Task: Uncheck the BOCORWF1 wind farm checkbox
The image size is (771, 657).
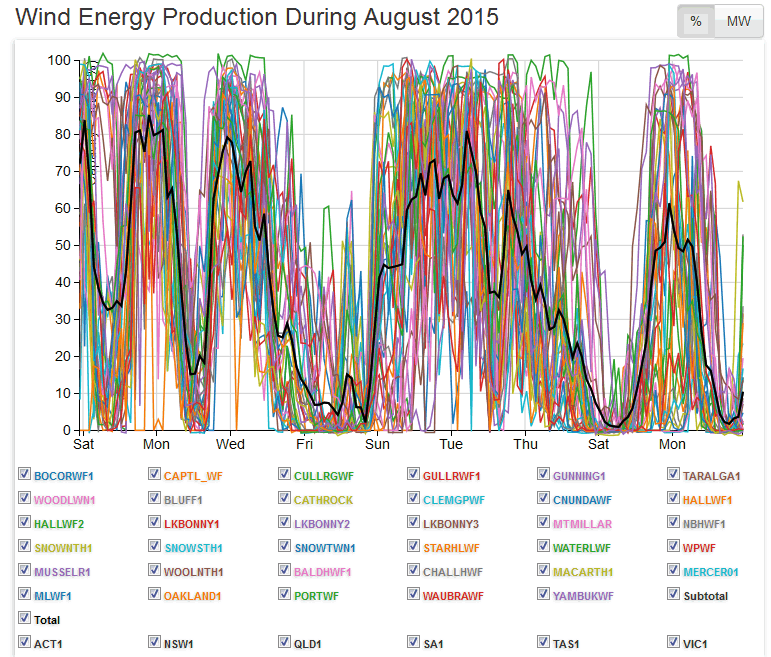Action: (x=24, y=474)
